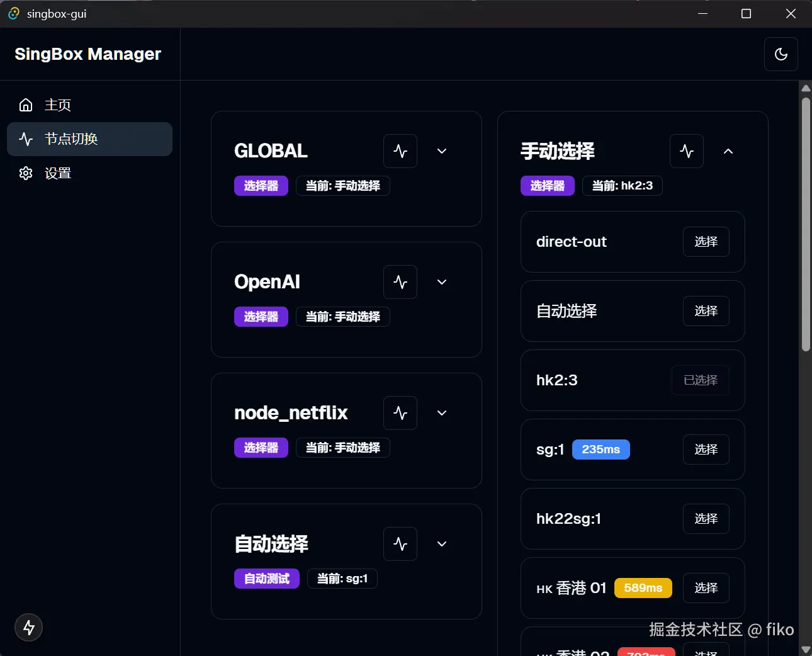Run latency test for OpenAI group
Screen dimensions: 812x656
[x=400, y=282]
